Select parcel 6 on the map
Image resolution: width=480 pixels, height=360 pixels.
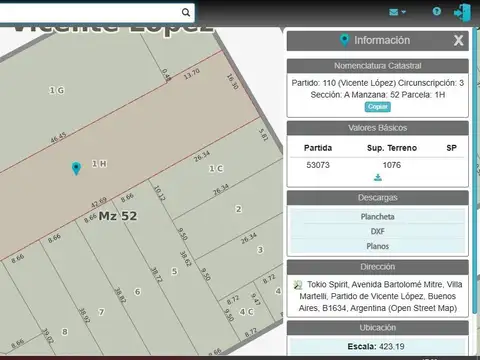[x=137, y=292]
